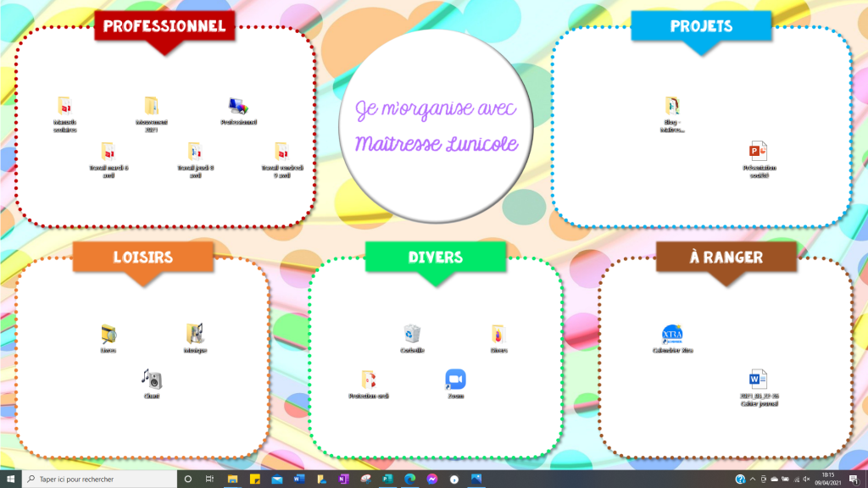Open the PowerPoint Présentation file
Image resolution: width=868 pixels, height=488 pixels.
[759, 152]
